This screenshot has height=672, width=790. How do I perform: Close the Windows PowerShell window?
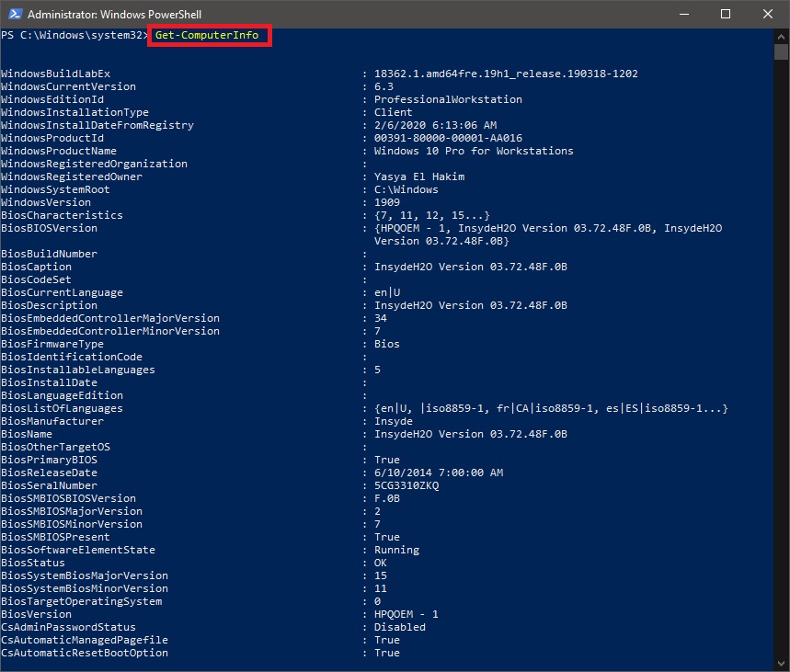tap(767, 14)
